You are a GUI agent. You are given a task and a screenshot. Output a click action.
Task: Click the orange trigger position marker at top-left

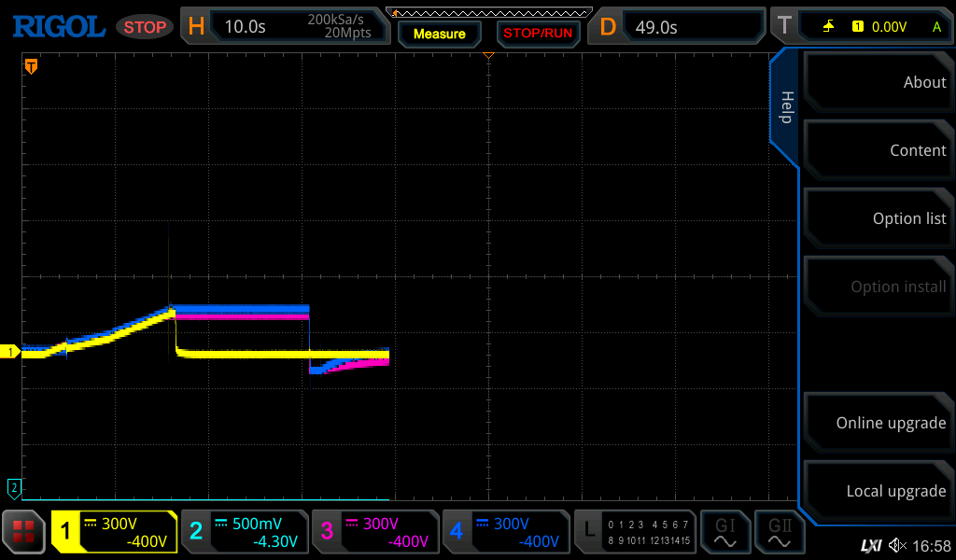pyautogui.click(x=31, y=66)
